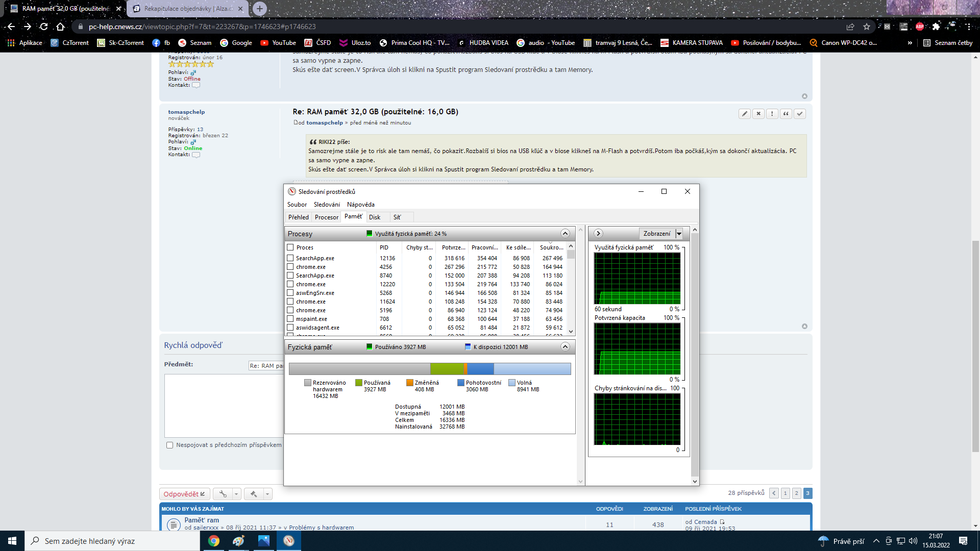Click the Odpovědět button
This screenshot has width=980, height=551.
coord(184,494)
